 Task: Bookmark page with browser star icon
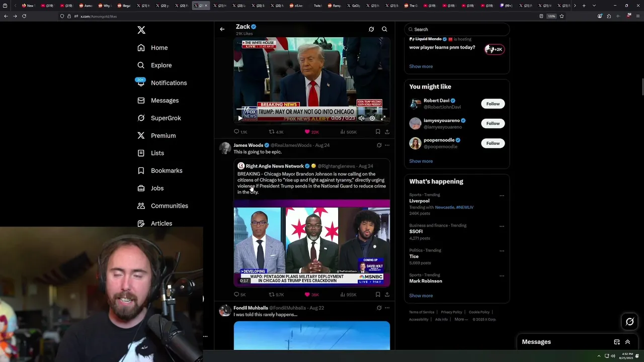(561, 16)
